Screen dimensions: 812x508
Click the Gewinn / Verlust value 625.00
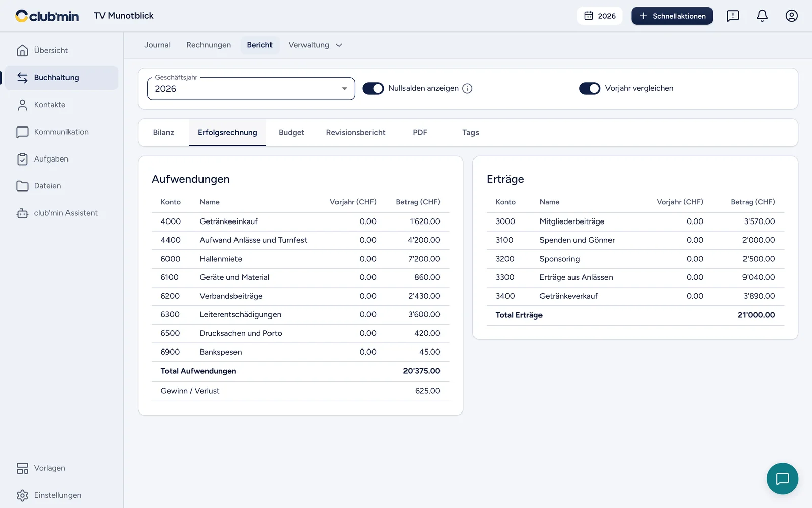[427, 391]
